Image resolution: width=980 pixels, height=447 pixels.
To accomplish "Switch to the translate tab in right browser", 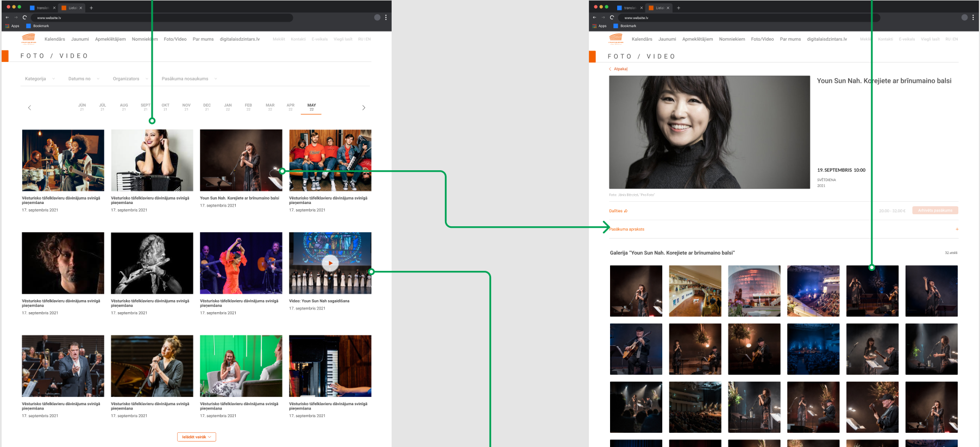I will [630, 8].
